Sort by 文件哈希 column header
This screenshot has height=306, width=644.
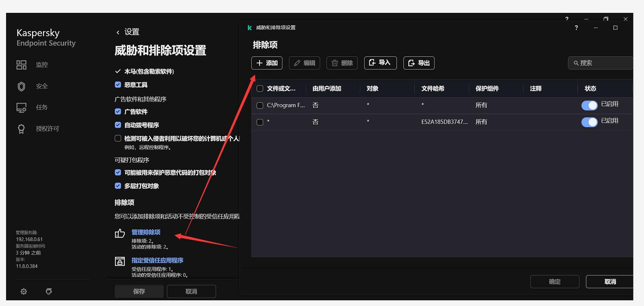(x=433, y=89)
